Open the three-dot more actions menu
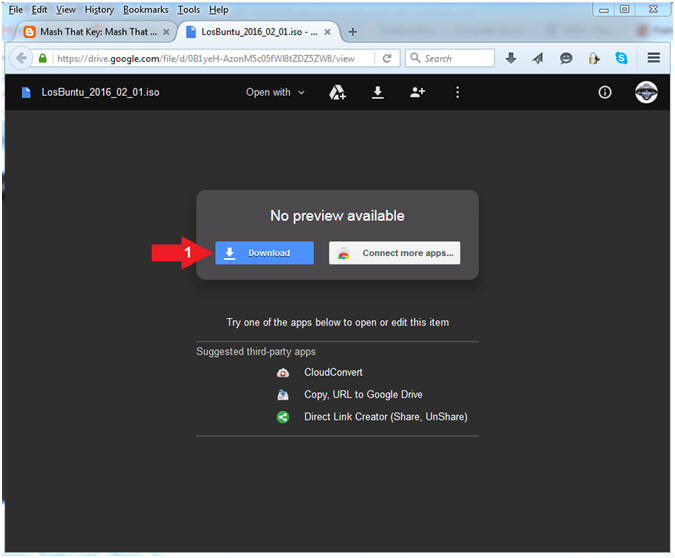The image size is (675, 558). click(457, 92)
